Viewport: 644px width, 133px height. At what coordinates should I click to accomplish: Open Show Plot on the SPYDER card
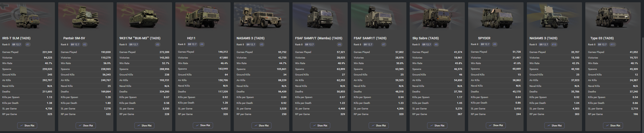point(496,125)
